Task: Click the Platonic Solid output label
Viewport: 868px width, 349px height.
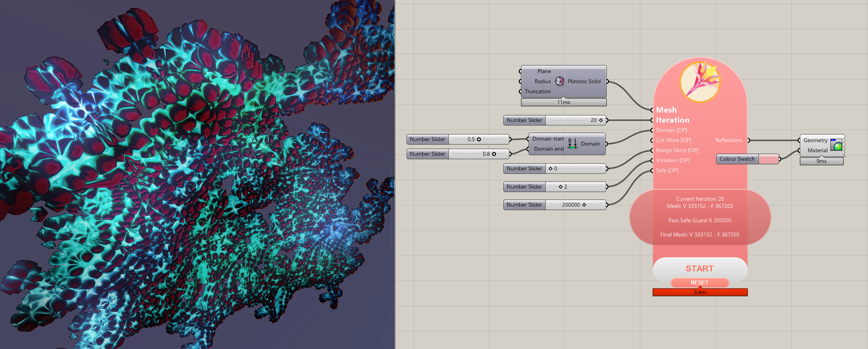Action: click(584, 81)
